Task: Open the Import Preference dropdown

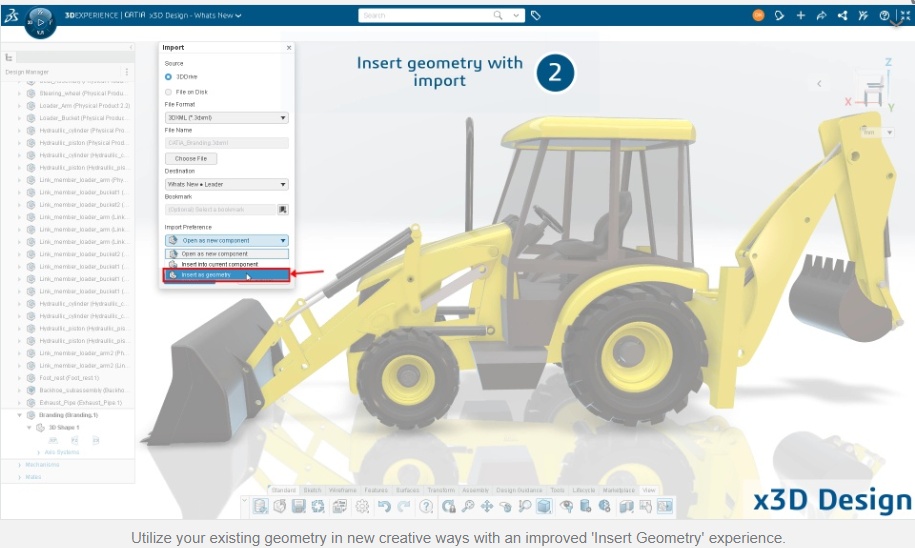Action: [x=226, y=240]
